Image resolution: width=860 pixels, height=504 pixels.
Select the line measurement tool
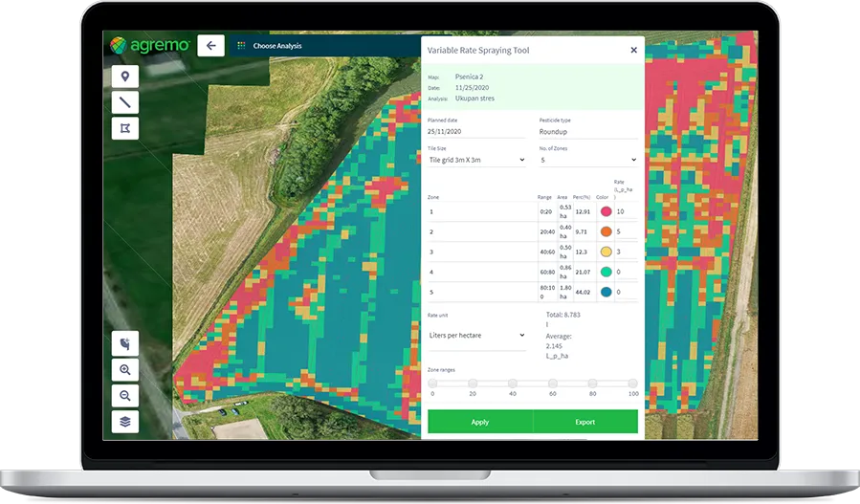click(125, 102)
